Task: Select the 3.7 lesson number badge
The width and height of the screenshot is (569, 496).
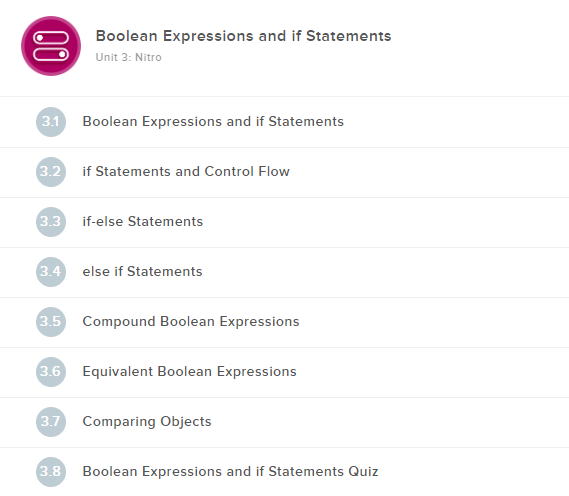Action: (51, 422)
